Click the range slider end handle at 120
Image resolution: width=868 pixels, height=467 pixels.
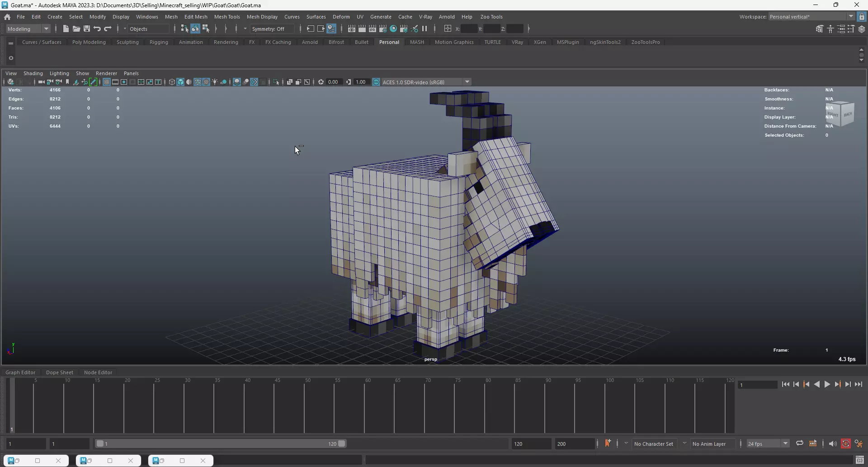pyautogui.click(x=342, y=444)
